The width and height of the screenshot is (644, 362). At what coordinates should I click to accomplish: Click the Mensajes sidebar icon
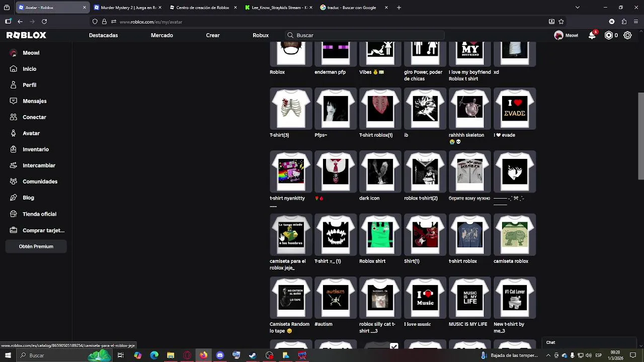coord(14,101)
